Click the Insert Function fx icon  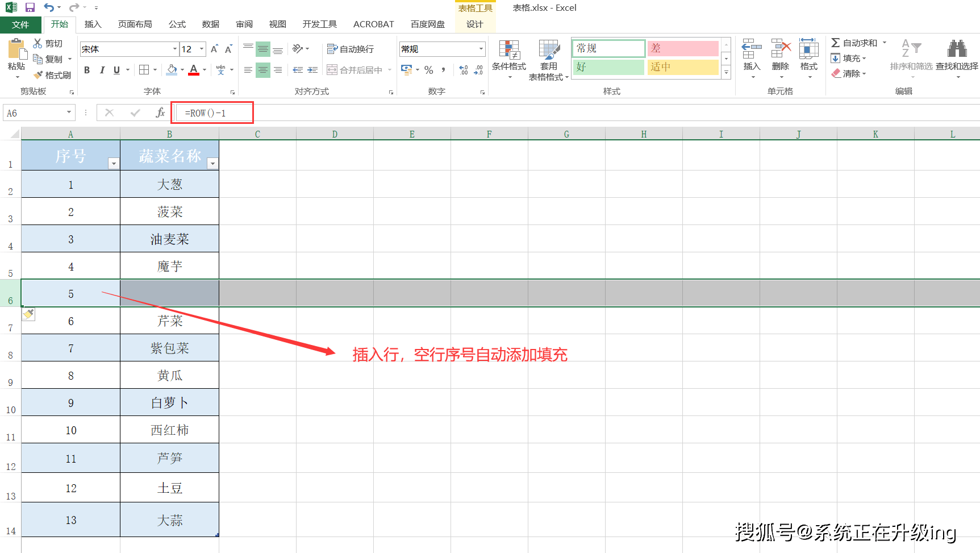(x=160, y=113)
